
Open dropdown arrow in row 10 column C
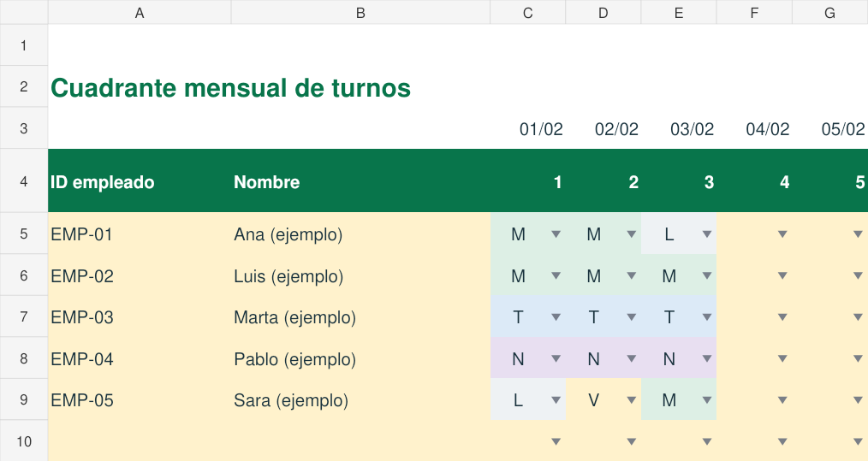tap(556, 441)
